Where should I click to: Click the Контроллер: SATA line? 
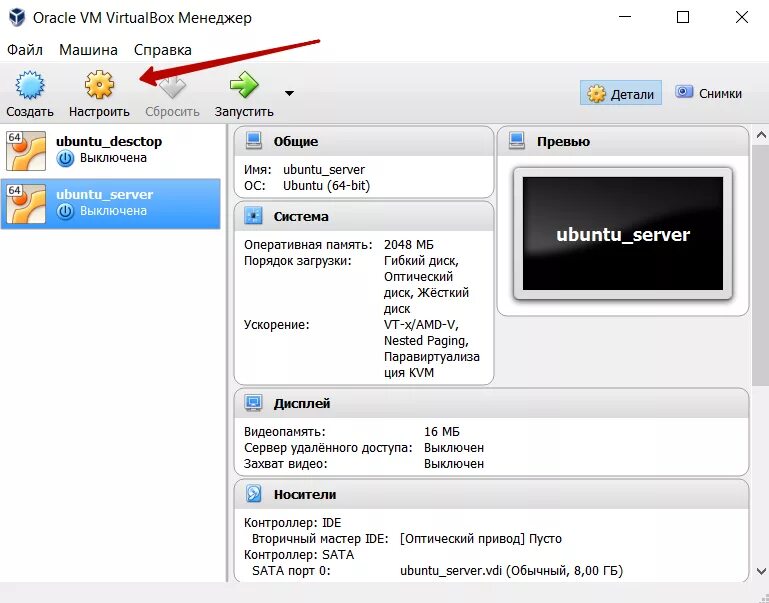(299, 555)
